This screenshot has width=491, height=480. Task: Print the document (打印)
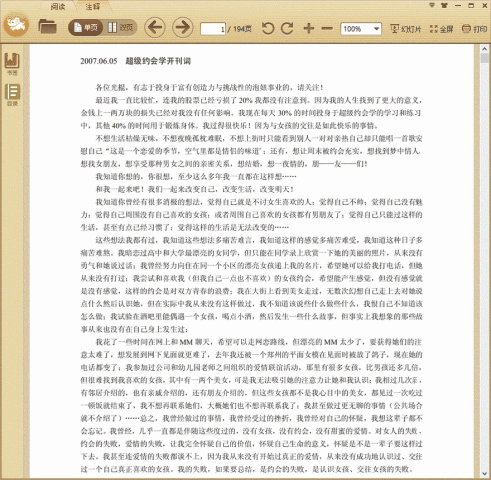tap(474, 29)
